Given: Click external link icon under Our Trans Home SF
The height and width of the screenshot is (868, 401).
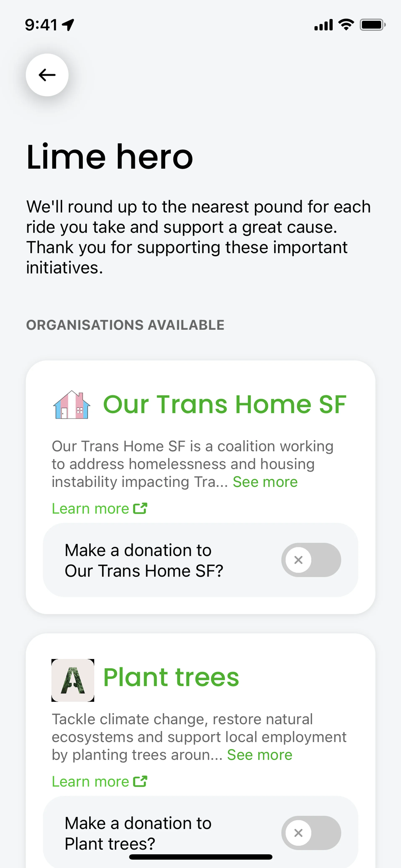Looking at the screenshot, I should (140, 508).
